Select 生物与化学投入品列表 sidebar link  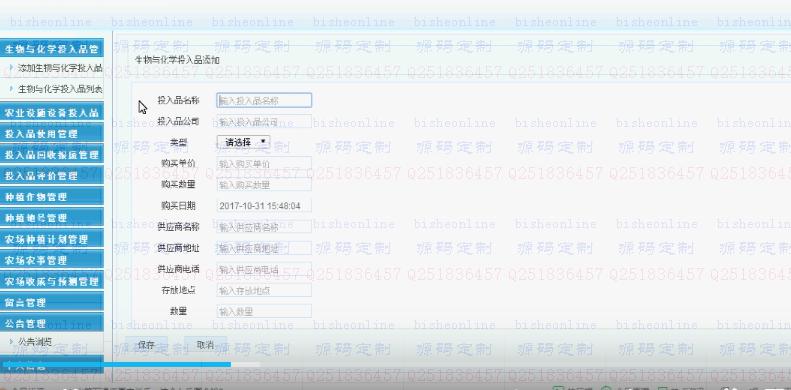(x=60, y=89)
